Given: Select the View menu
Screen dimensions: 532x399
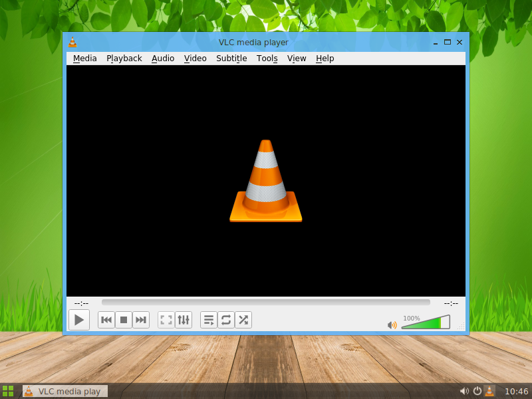Looking at the screenshot, I should (x=297, y=59).
